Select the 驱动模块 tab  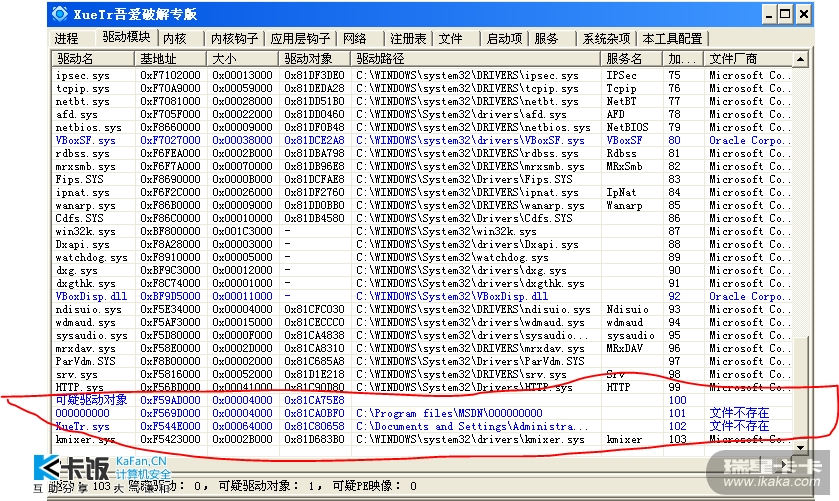127,36
